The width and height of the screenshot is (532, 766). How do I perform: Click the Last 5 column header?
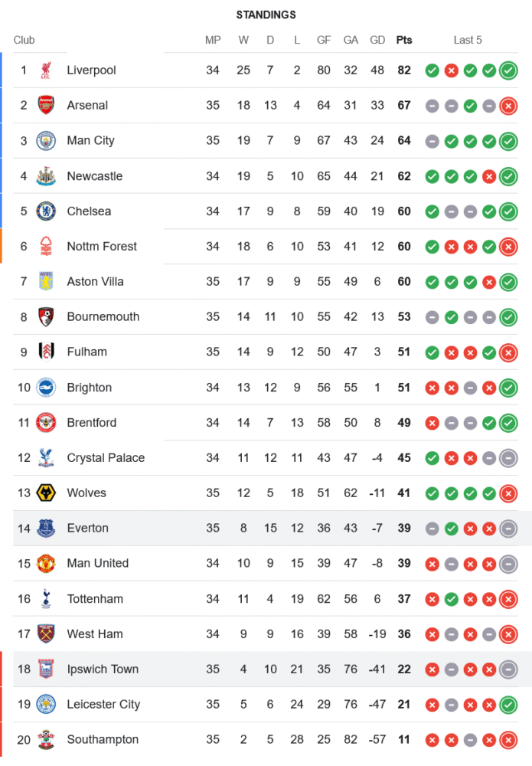pyautogui.click(x=468, y=40)
